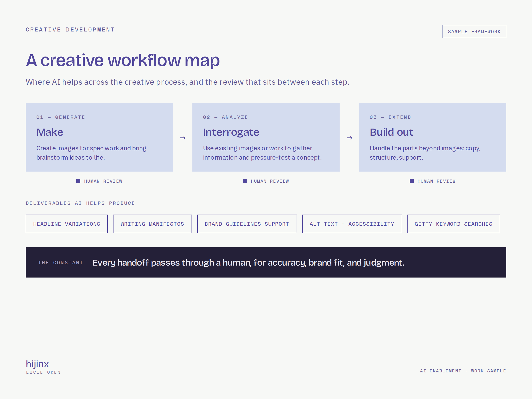Click the Build out card heading
This screenshot has width=532, height=399.
coord(391,132)
